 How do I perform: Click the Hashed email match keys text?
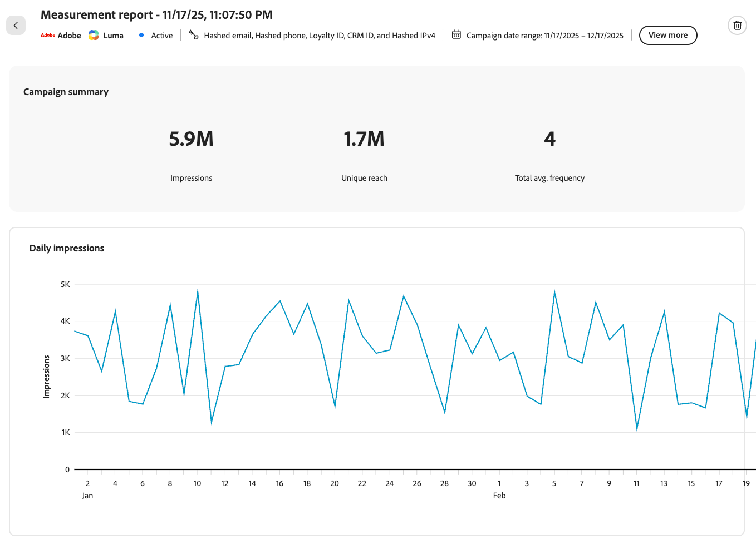[320, 36]
